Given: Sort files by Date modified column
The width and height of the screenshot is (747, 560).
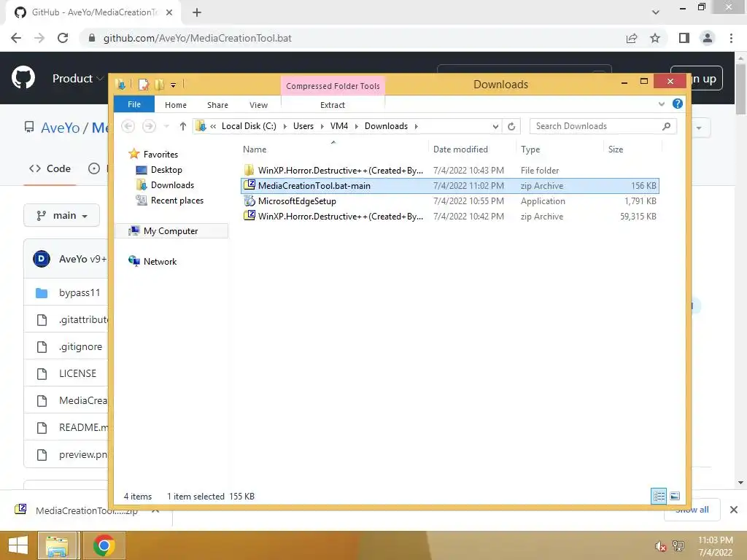Looking at the screenshot, I should (460, 149).
